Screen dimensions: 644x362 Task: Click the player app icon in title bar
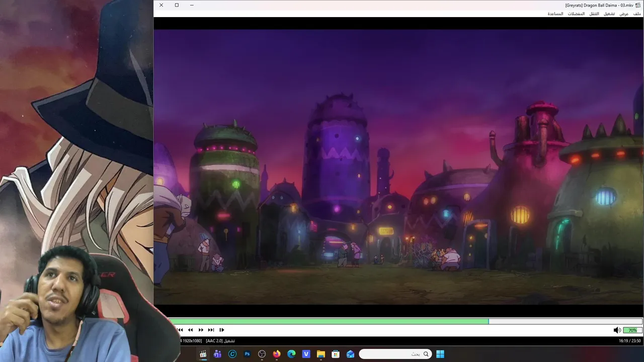pos(638,5)
